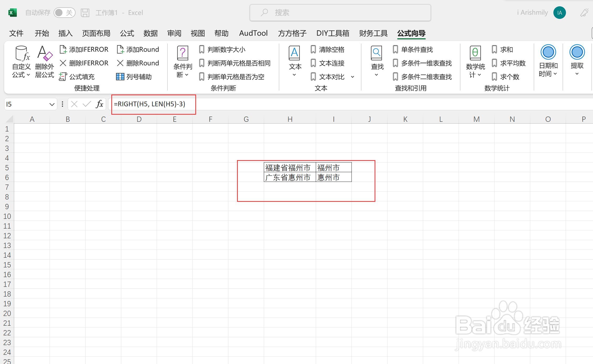Image resolution: width=593 pixels, height=364 pixels.
Task: Click 公式填充 button
Action: 77,77
